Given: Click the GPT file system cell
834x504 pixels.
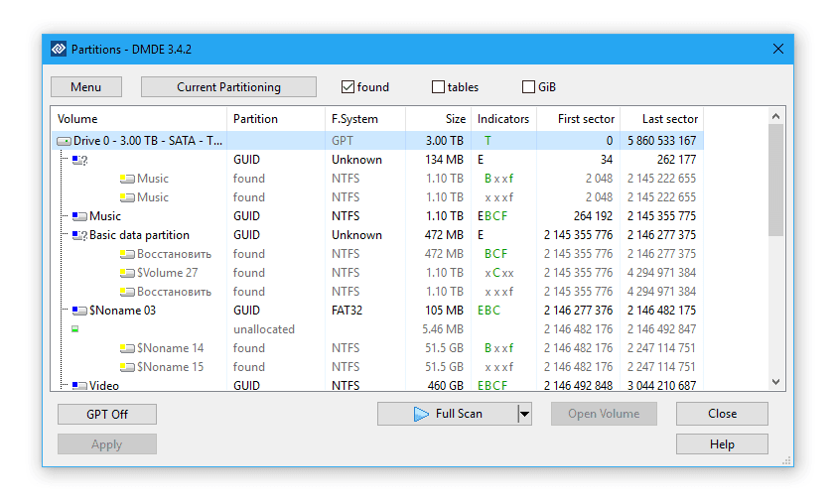Looking at the screenshot, I should coord(342,141).
